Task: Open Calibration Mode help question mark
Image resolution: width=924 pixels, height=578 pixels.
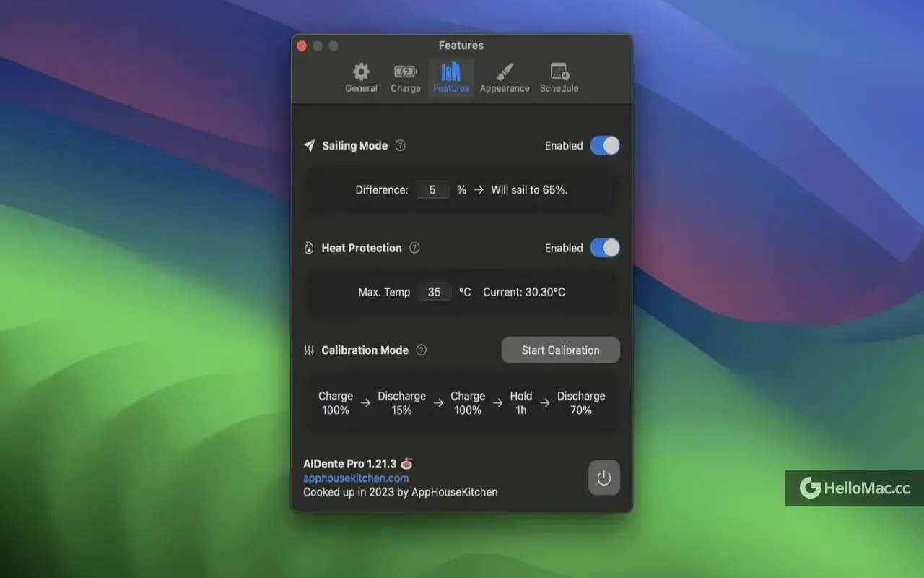Action: coord(422,350)
